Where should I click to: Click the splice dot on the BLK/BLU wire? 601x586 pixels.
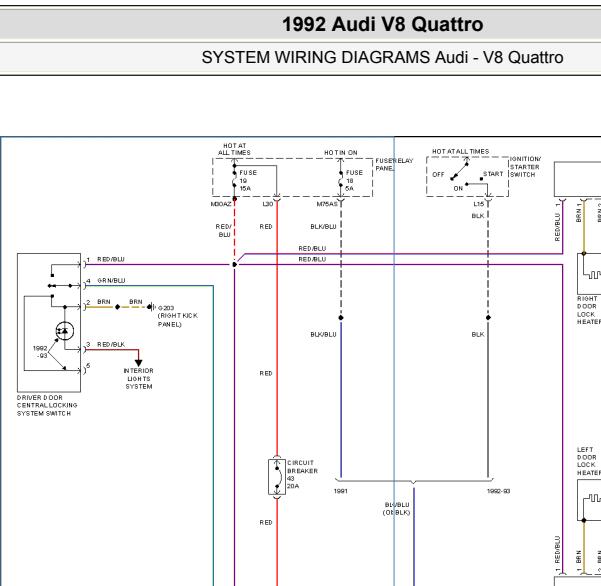pos(341,318)
